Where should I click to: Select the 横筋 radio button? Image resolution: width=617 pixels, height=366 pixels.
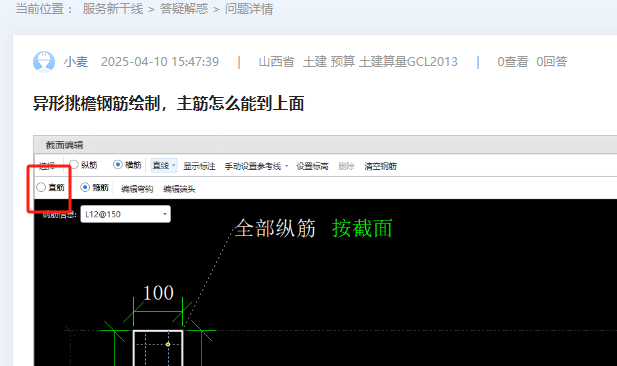pos(118,165)
